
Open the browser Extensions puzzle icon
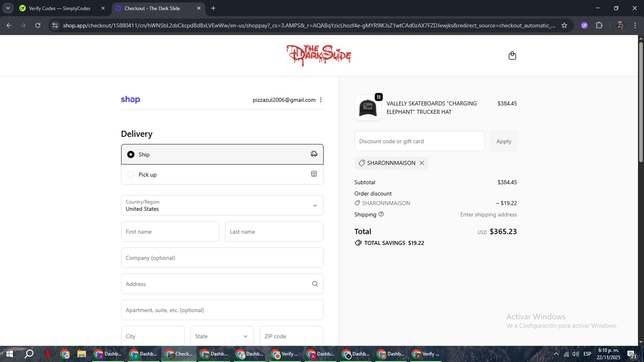pyautogui.click(x=599, y=25)
